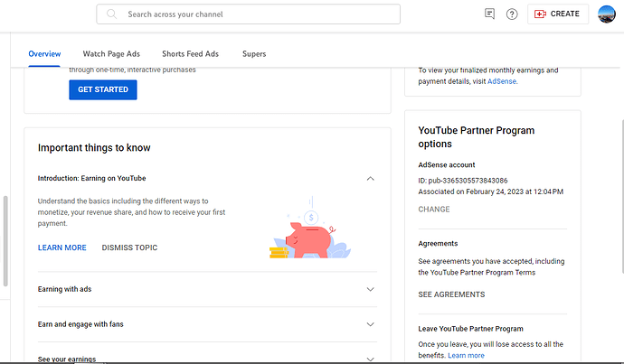Open the account avatar menu
The width and height of the screenshot is (624, 364).
click(607, 14)
